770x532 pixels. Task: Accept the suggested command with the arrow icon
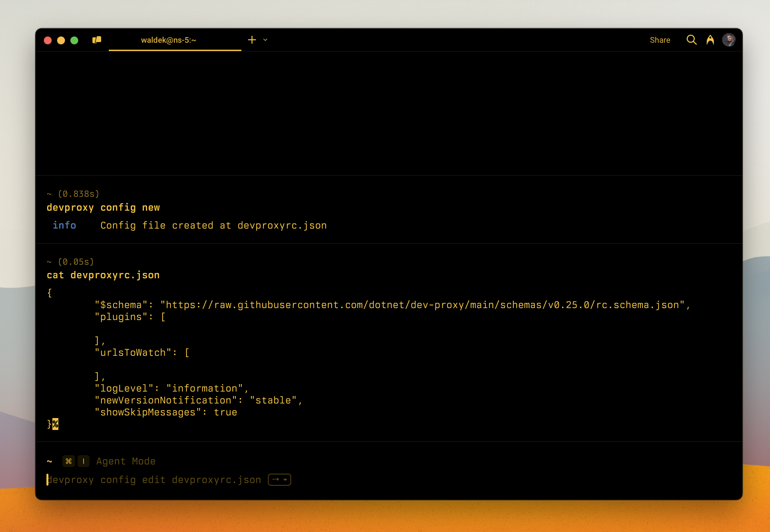point(275,479)
